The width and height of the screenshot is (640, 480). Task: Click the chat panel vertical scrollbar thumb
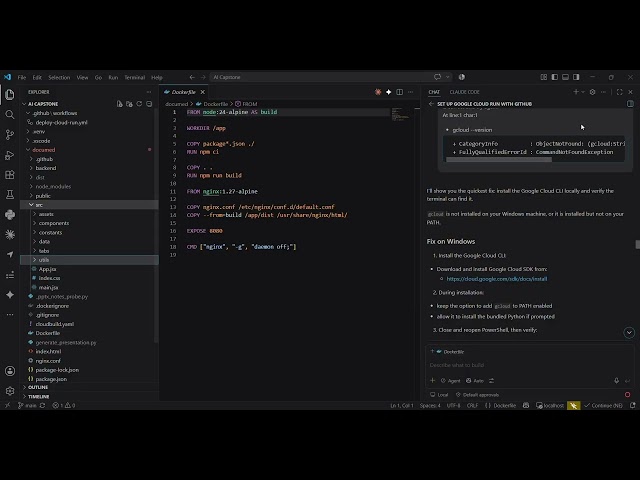coord(637,244)
